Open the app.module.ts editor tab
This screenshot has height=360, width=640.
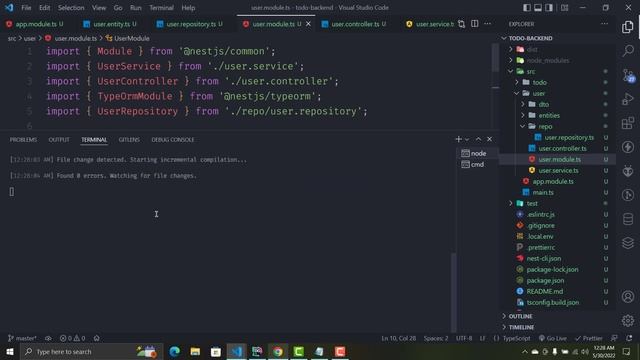[x=35, y=24]
